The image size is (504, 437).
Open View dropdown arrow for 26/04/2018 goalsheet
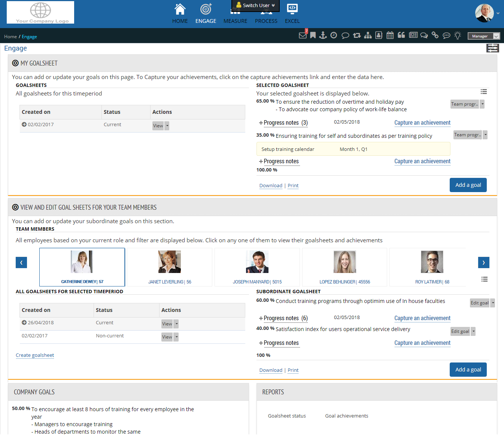(x=176, y=324)
